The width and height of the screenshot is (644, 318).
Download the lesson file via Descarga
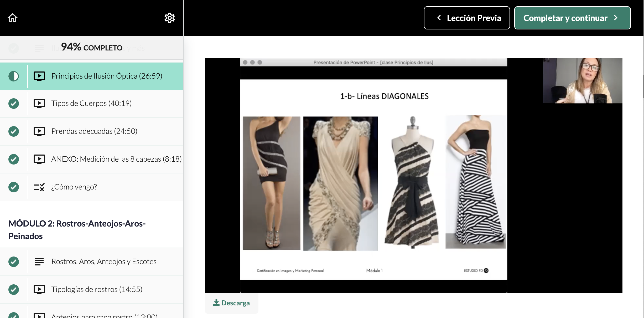[231, 303]
